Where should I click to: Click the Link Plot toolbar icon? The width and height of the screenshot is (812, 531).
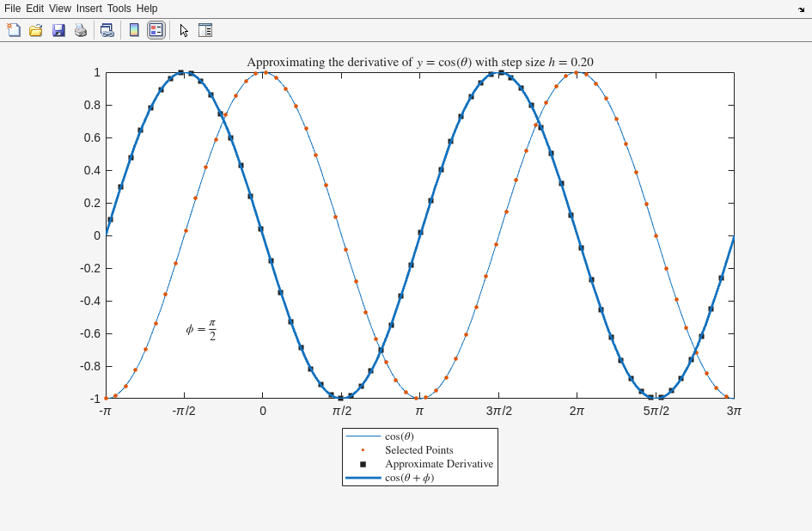107,30
